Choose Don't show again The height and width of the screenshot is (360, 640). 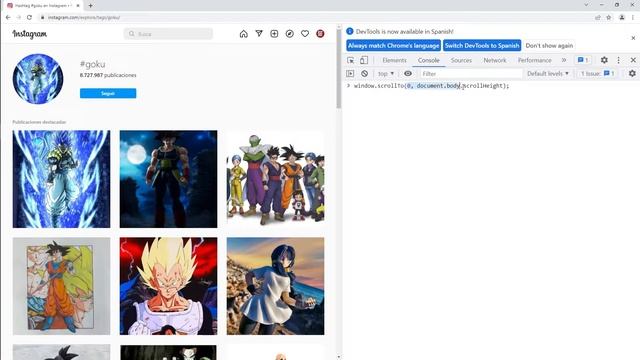point(549,46)
